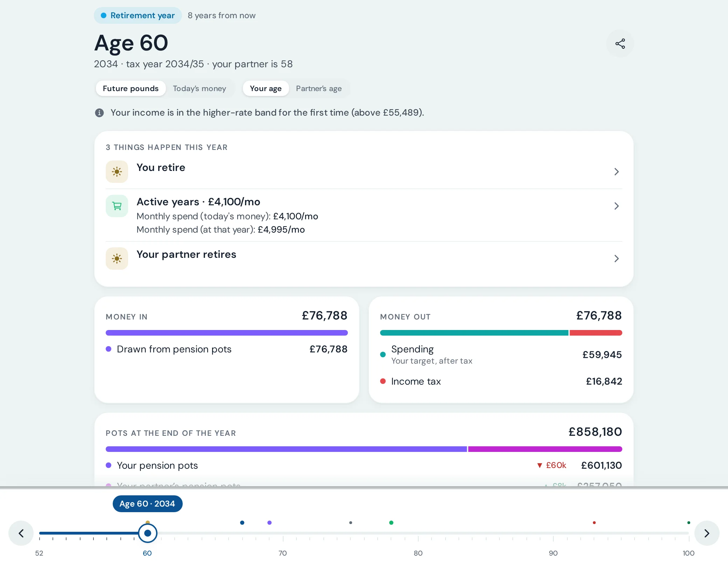
Task: Switch to Partner's age view
Action: [319, 89]
